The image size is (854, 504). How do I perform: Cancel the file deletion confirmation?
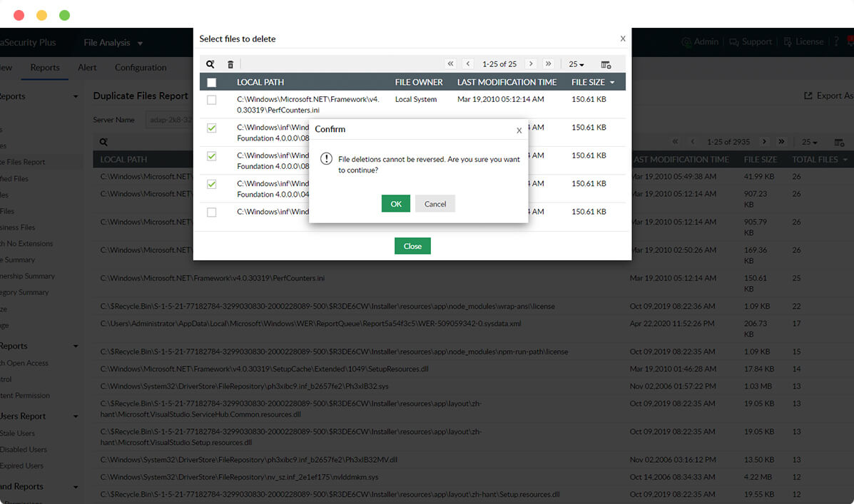[435, 203]
